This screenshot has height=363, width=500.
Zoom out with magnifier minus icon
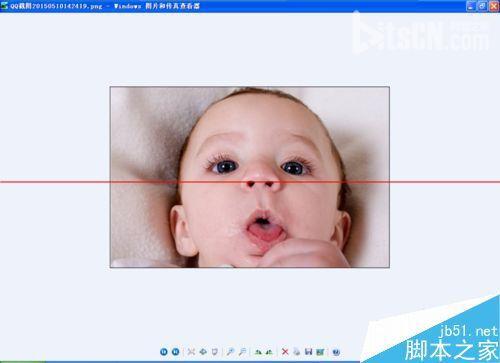pyautogui.click(x=242, y=352)
